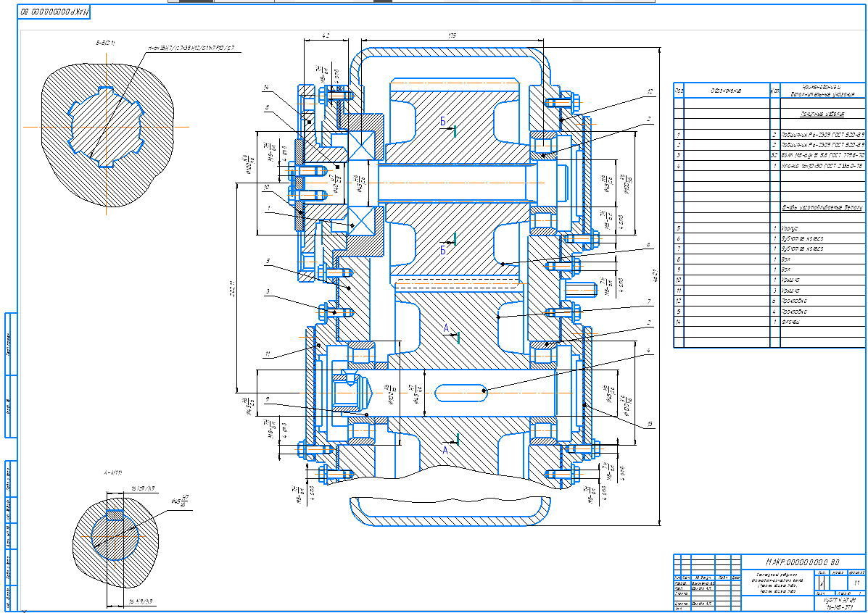Click "Вал" in table row 8
The image size is (868, 613).
click(x=786, y=259)
